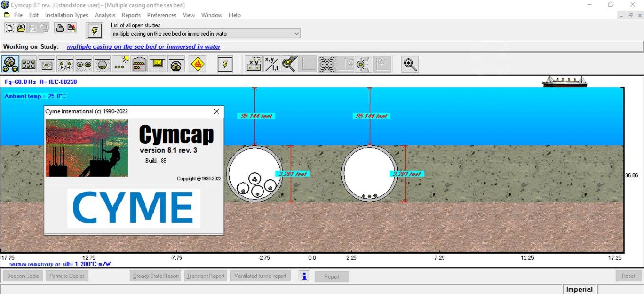
Task: Open the Edit menu
Action: pos(34,15)
